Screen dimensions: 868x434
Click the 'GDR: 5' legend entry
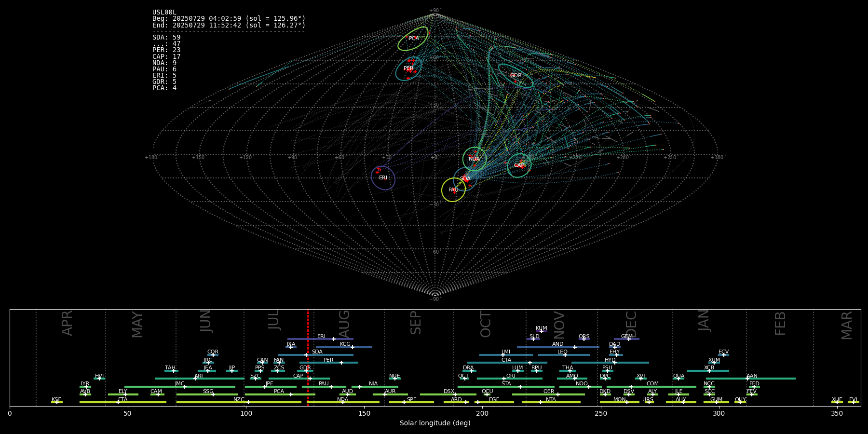[164, 81]
